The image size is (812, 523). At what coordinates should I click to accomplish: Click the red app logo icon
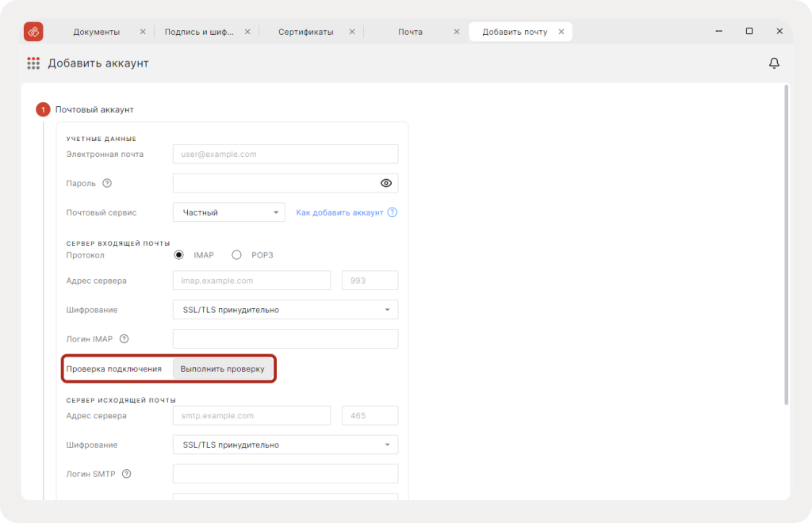33,32
